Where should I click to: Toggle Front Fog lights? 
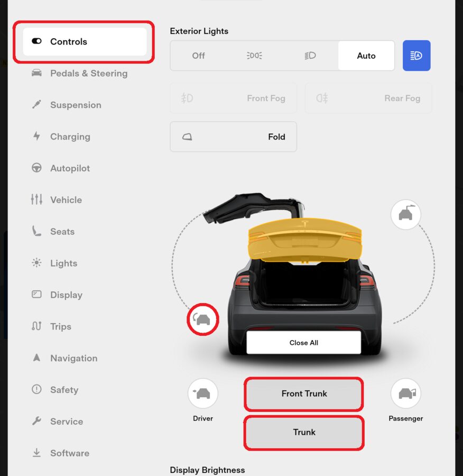pos(233,98)
